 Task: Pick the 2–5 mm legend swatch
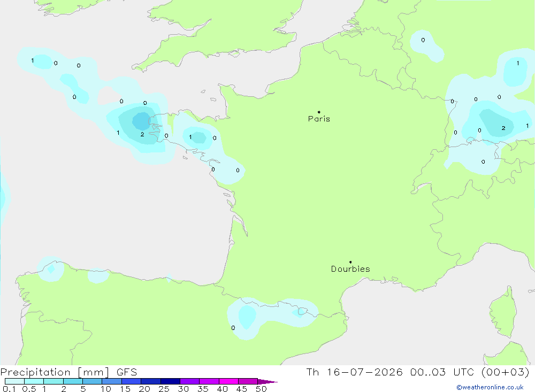point(73,381)
